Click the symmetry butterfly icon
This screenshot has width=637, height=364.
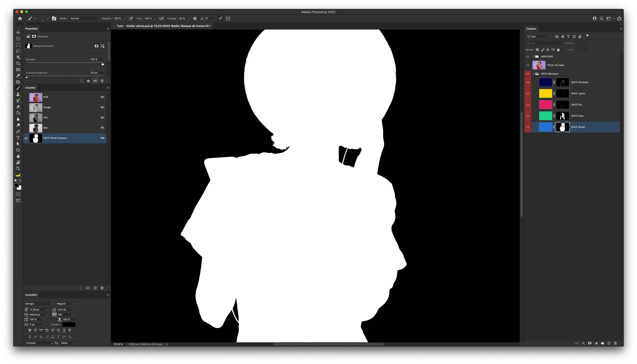pyautogui.click(x=228, y=19)
